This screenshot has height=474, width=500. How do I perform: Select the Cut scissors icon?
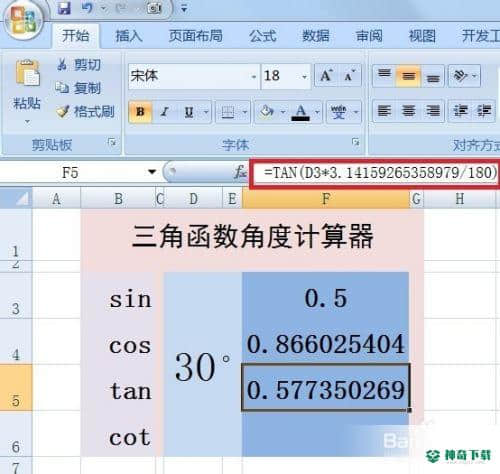(62, 65)
